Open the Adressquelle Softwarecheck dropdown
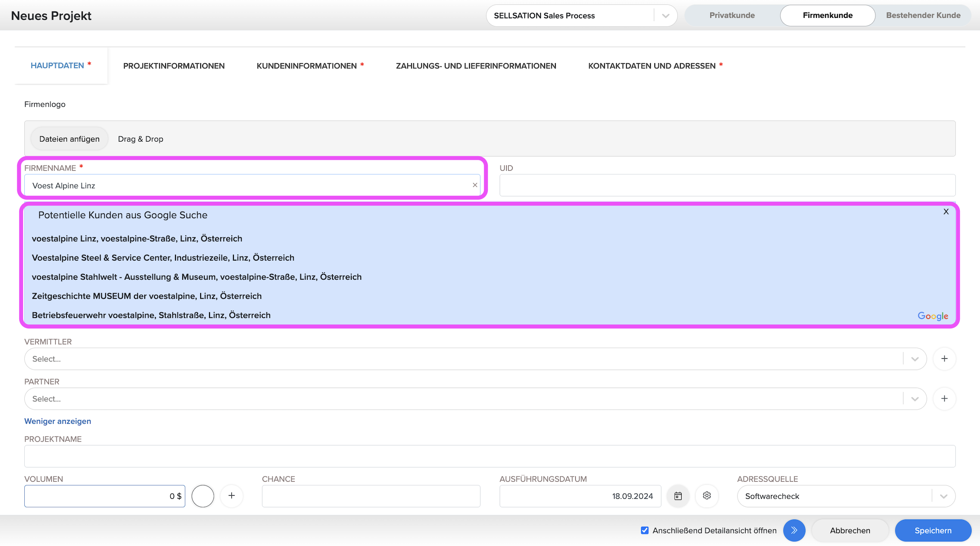The width and height of the screenshot is (980, 546). tap(846, 496)
